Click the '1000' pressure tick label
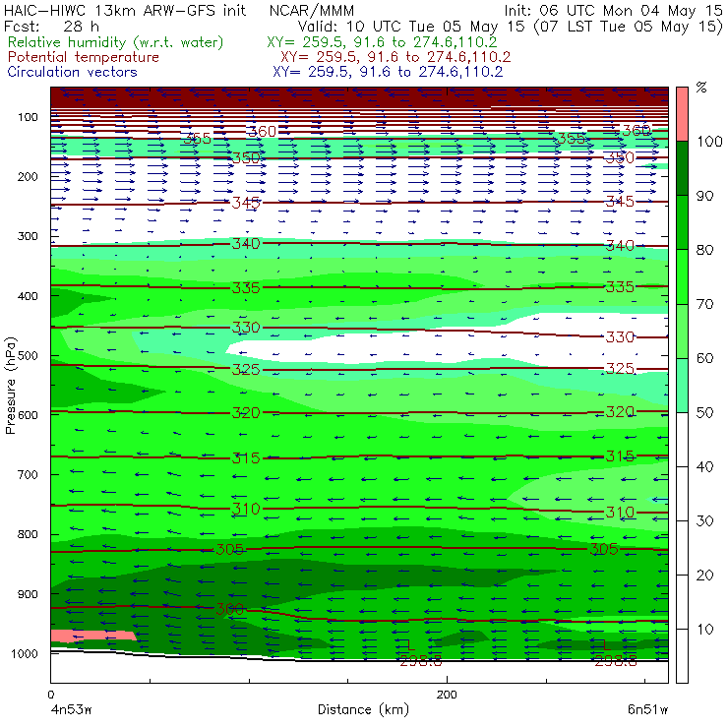 [25, 653]
